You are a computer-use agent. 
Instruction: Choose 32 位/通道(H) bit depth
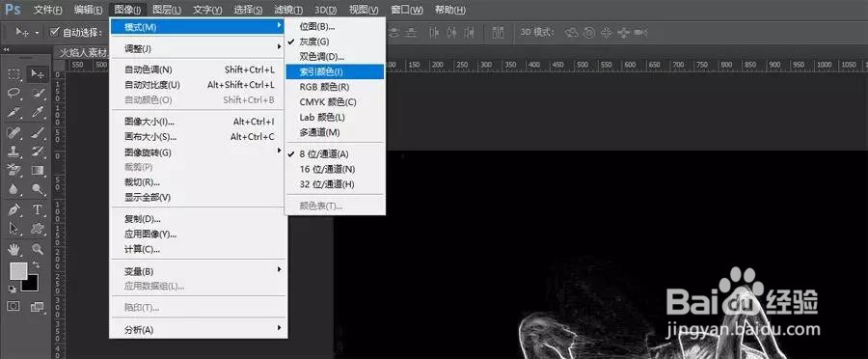coord(335,184)
